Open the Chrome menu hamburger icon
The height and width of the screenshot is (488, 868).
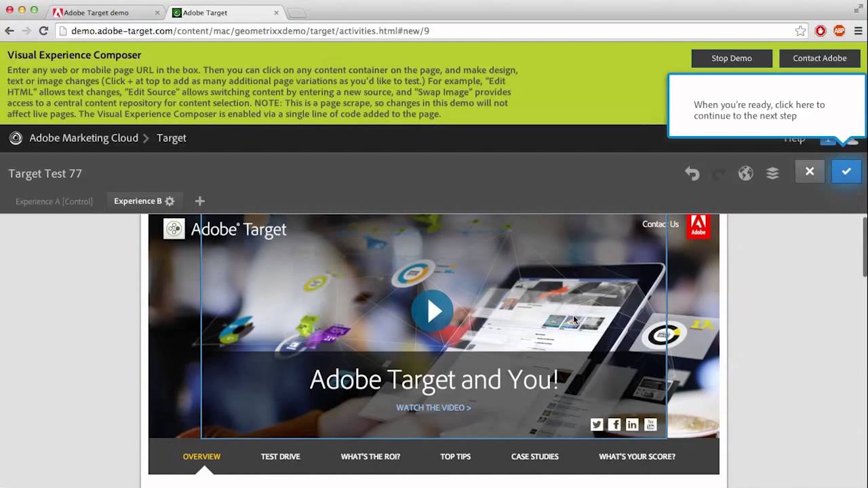pyautogui.click(x=858, y=30)
